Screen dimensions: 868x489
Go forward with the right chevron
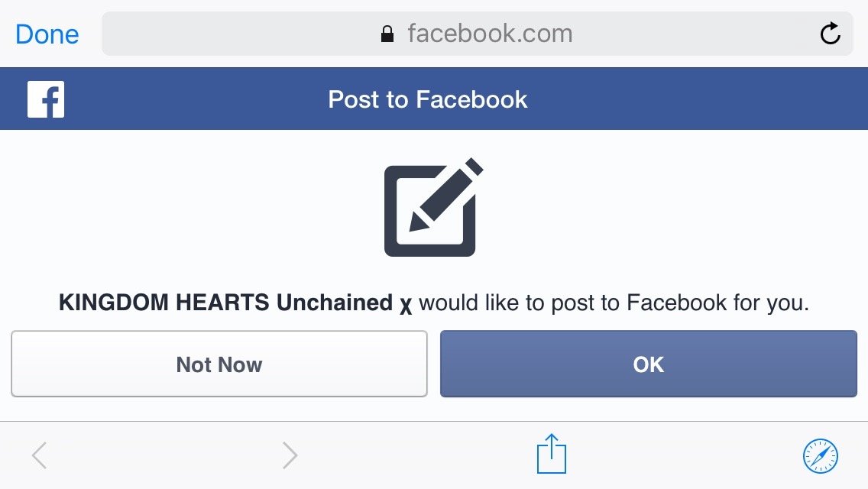point(290,456)
